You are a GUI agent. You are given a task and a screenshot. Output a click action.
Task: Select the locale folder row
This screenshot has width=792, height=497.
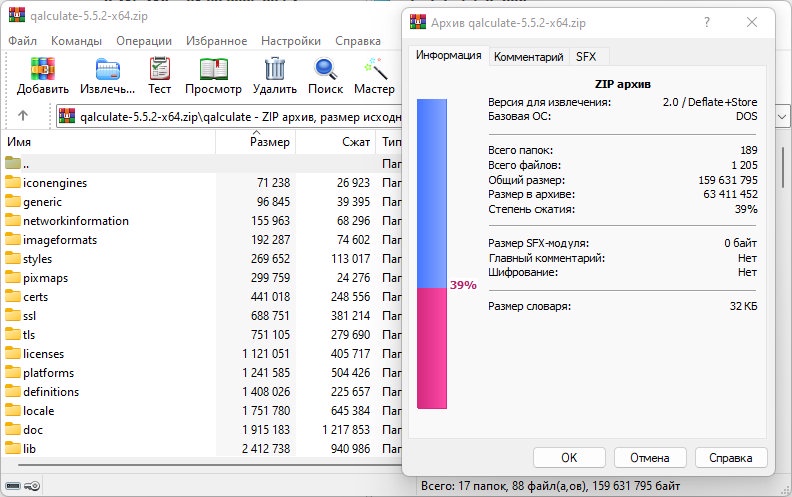202,411
